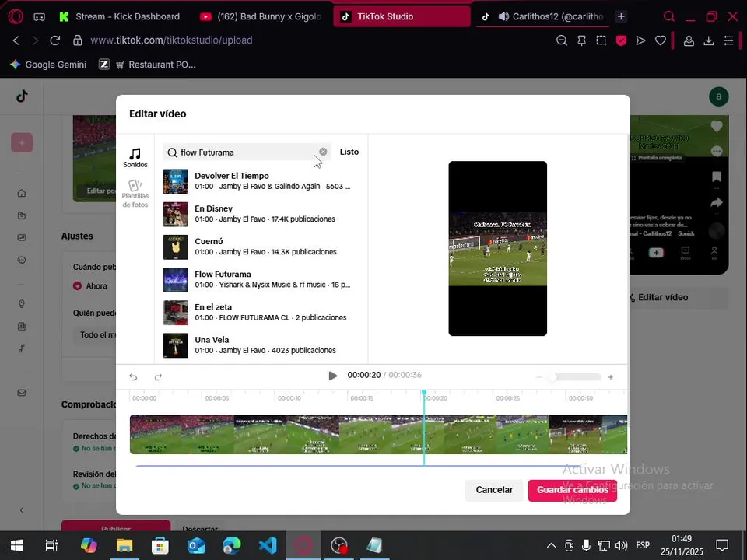Click the Una Vela cover thumbnail

[x=176, y=345]
